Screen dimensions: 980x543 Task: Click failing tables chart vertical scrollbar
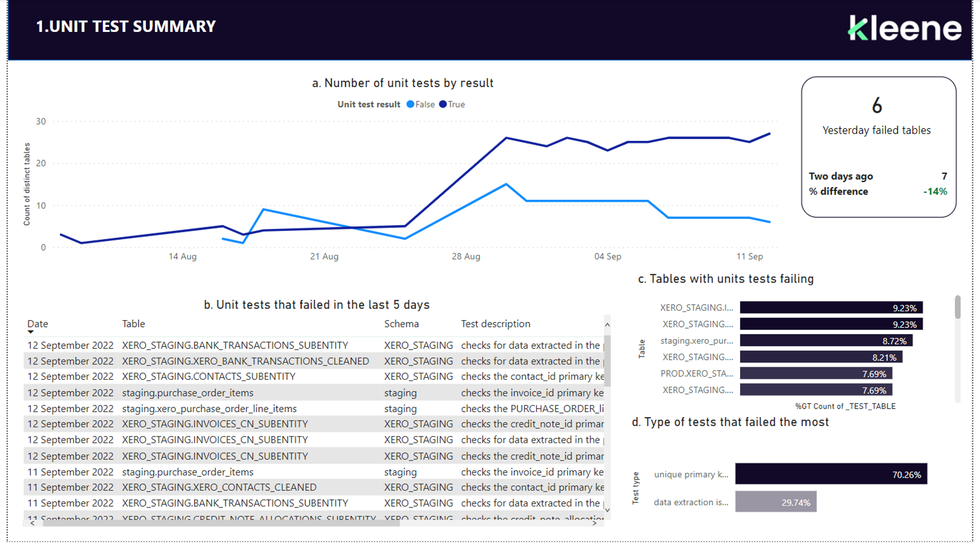(x=957, y=308)
